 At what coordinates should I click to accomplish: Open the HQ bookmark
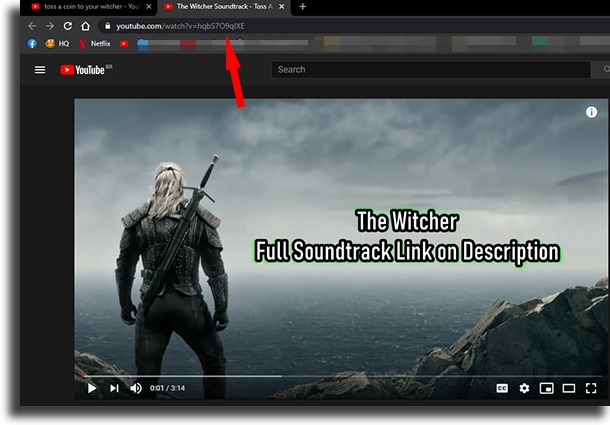coord(57,44)
